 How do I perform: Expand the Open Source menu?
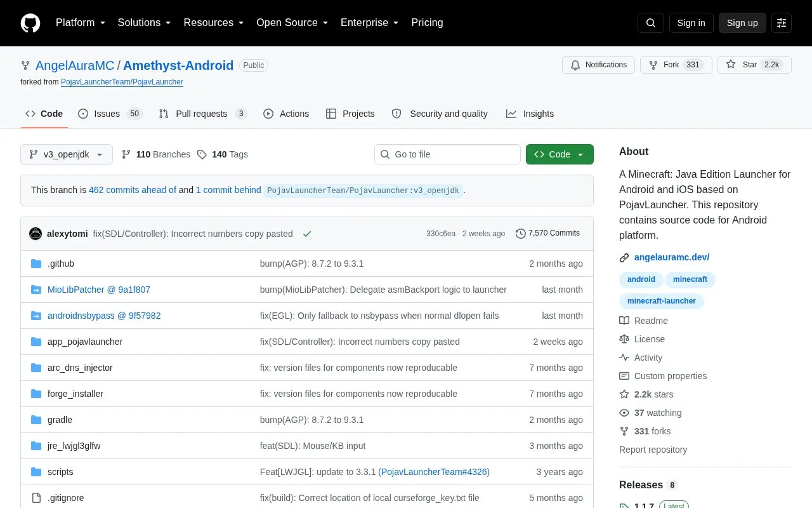(292, 23)
